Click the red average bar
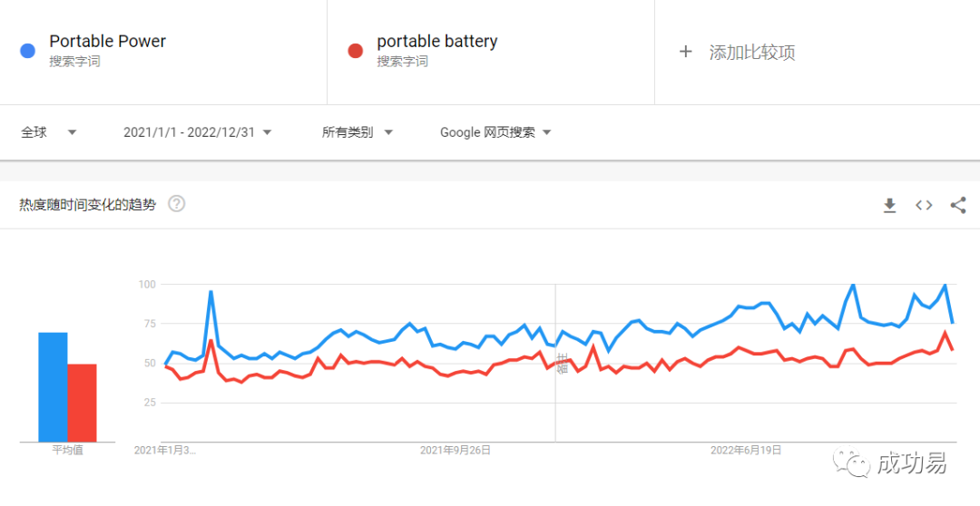This screenshot has height=506, width=980. pos(82,403)
